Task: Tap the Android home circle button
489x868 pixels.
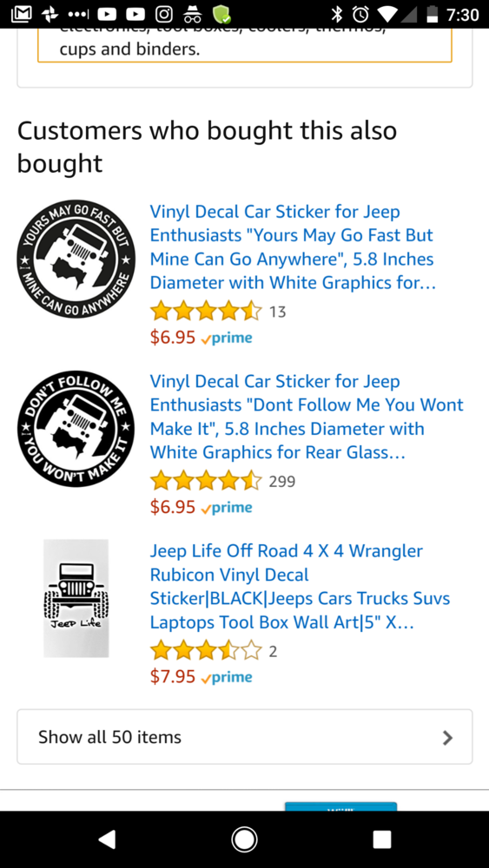Action: (x=244, y=839)
